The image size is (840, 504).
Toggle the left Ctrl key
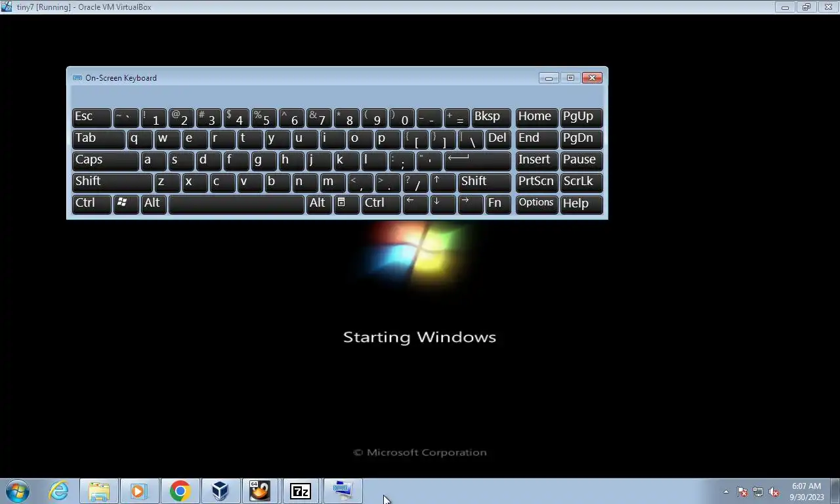91,203
